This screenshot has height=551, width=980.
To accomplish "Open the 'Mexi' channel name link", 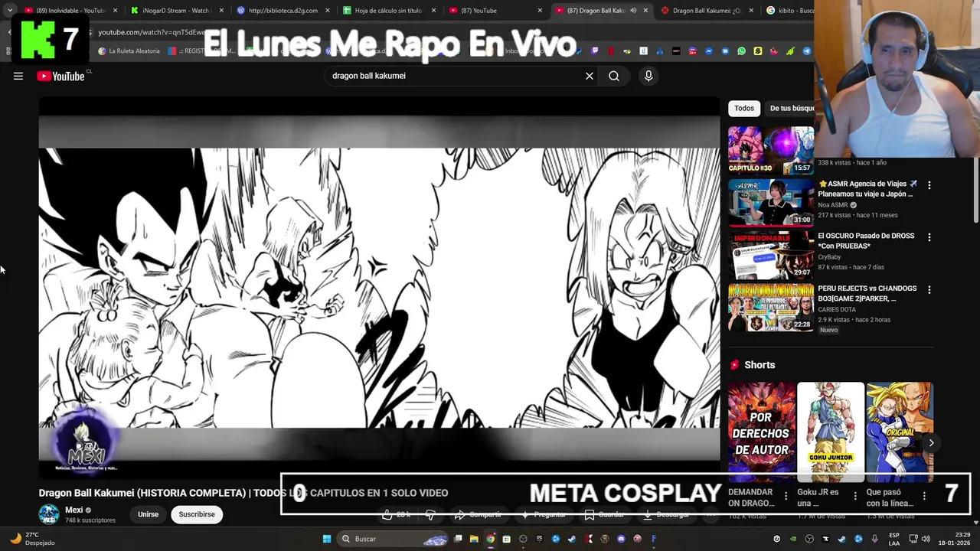I will [73, 510].
